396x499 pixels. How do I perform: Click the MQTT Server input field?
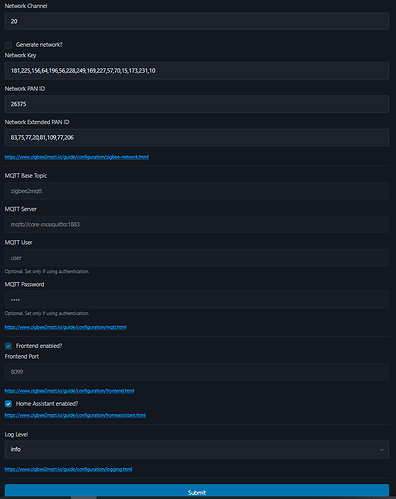pyautogui.click(x=197, y=224)
